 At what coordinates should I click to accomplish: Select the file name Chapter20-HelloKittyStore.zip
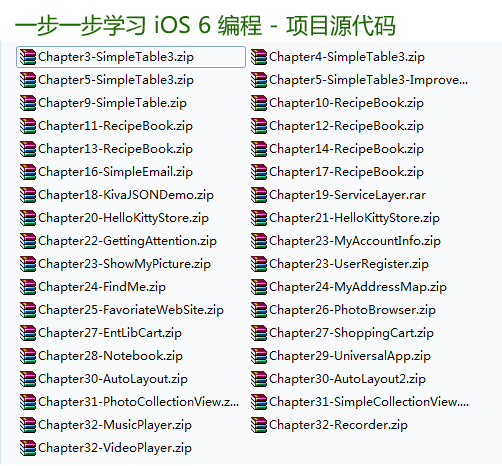click(123, 218)
